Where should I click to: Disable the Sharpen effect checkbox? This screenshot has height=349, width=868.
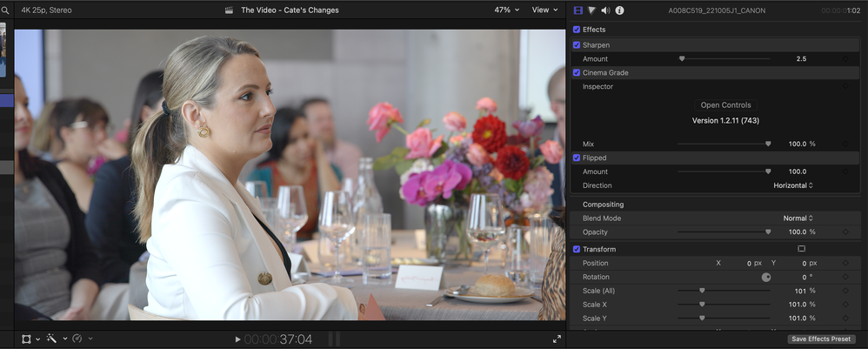click(x=577, y=44)
